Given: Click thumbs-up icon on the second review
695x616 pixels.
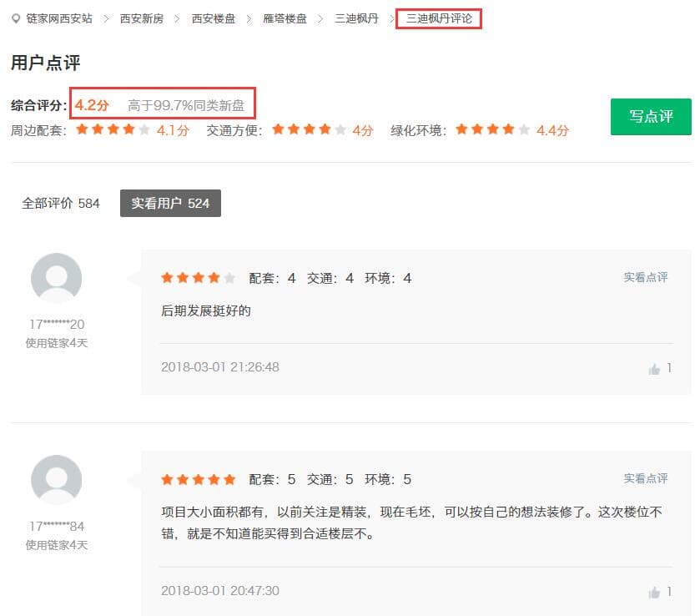Looking at the screenshot, I should coord(654,592).
